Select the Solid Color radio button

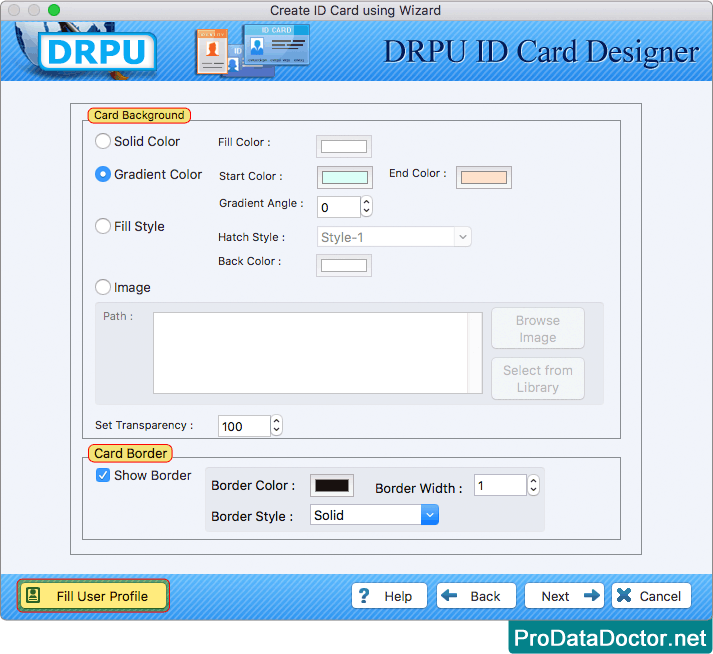(103, 141)
